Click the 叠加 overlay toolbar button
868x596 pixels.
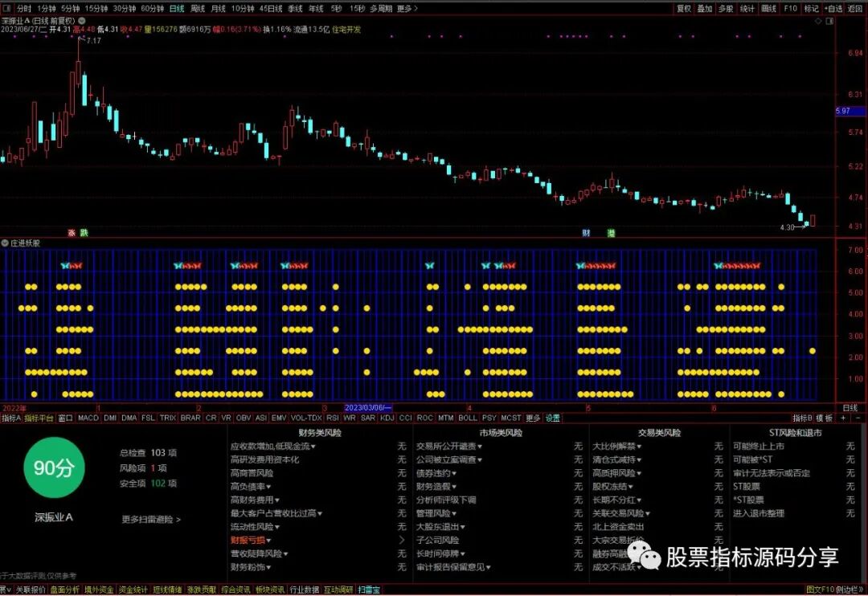point(705,8)
